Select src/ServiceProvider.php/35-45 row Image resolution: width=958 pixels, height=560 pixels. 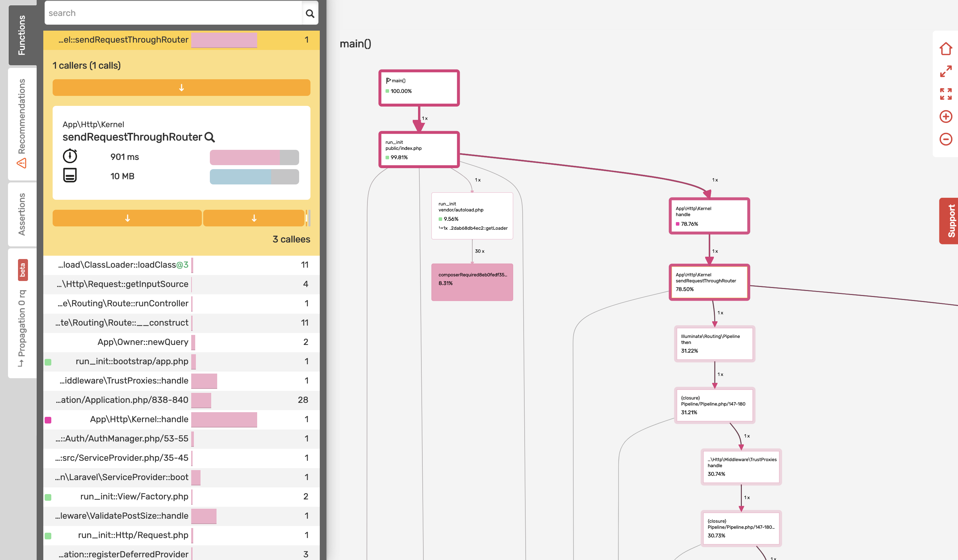pos(181,458)
